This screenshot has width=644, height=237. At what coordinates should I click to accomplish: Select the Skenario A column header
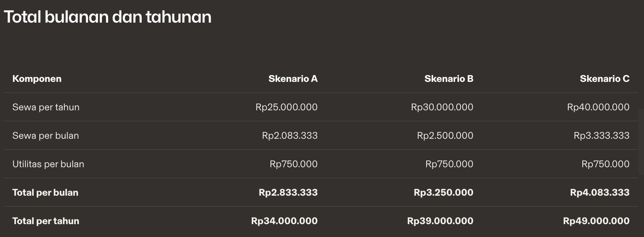pyautogui.click(x=293, y=79)
